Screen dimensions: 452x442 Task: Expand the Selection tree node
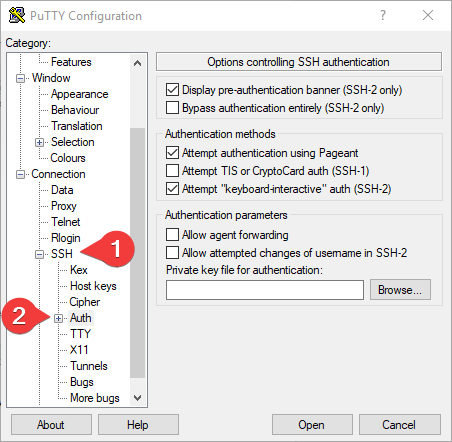coord(39,142)
